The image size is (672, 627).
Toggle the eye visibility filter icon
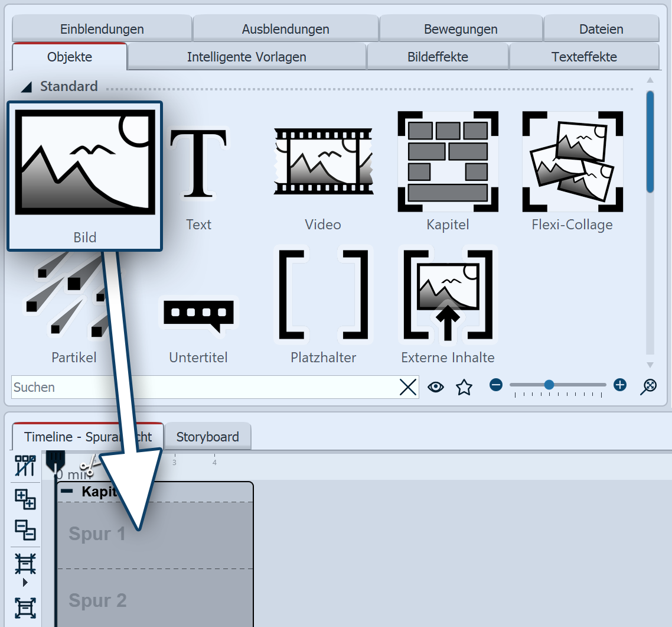[436, 387]
